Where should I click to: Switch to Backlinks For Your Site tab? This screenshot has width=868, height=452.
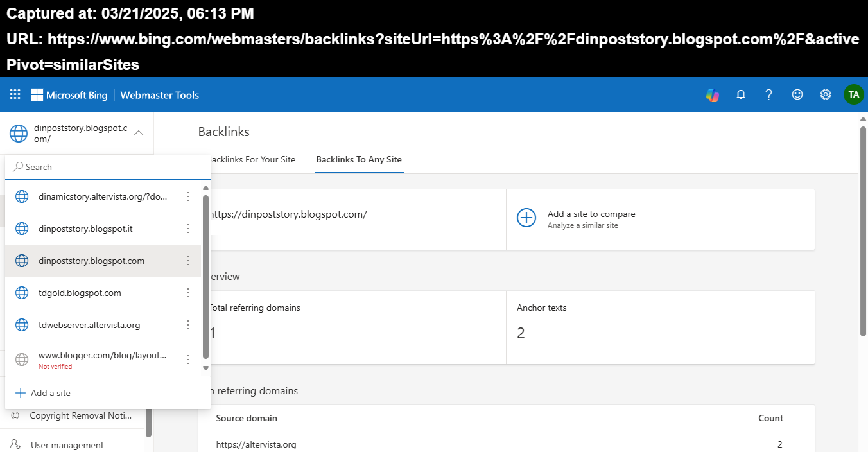click(252, 159)
